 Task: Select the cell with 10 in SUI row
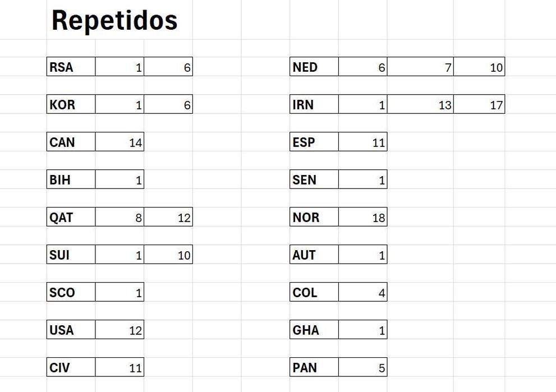point(168,254)
